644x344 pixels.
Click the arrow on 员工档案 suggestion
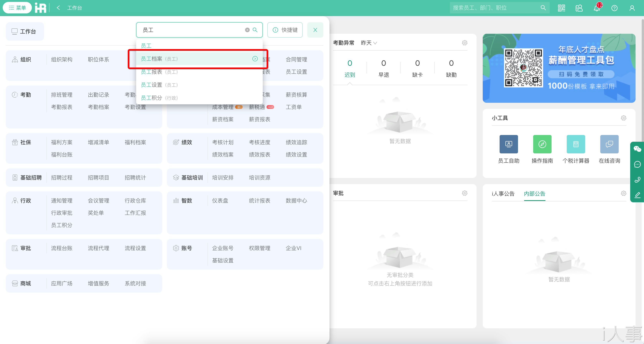click(255, 59)
